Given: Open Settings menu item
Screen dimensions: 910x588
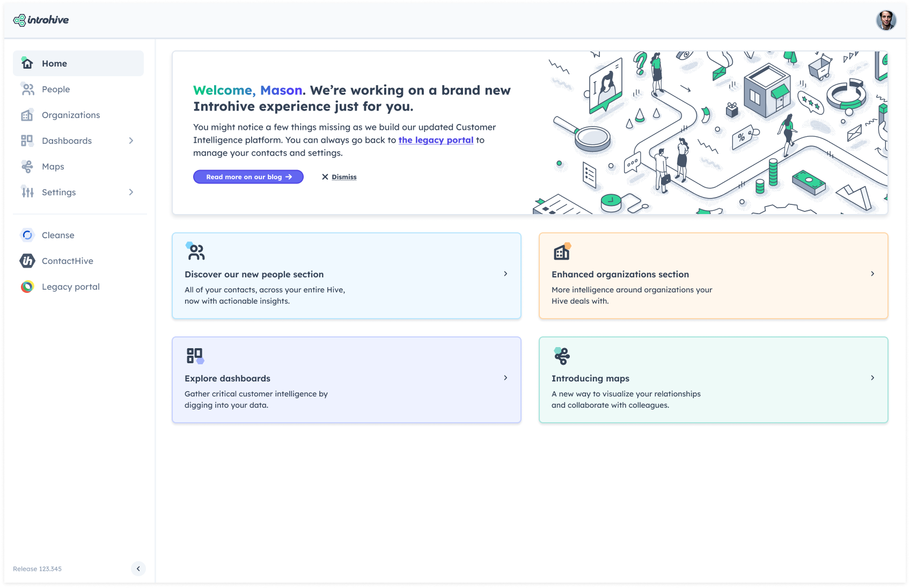Looking at the screenshot, I should tap(78, 192).
